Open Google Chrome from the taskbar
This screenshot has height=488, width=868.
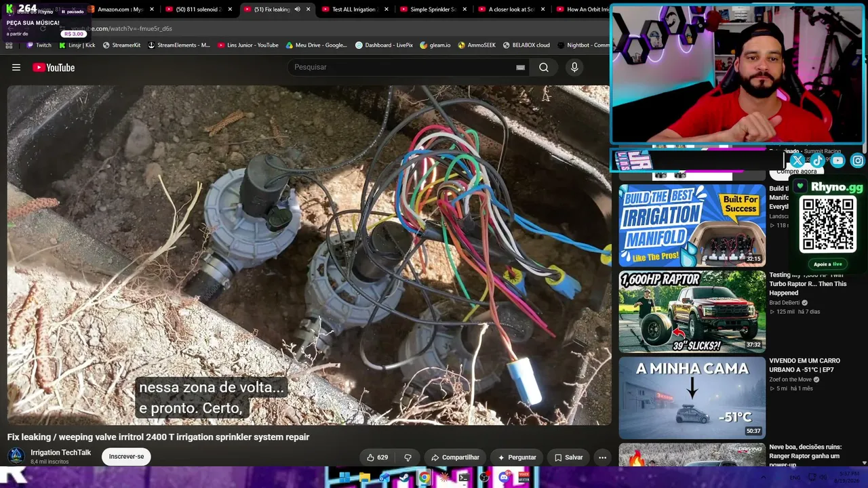(x=424, y=478)
